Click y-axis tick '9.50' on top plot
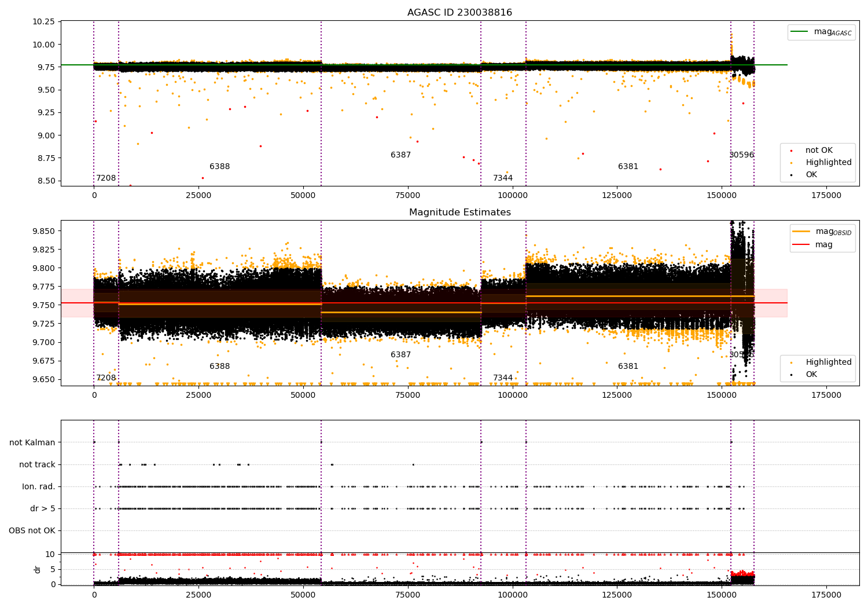The height and width of the screenshot is (608, 868). [46, 90]
